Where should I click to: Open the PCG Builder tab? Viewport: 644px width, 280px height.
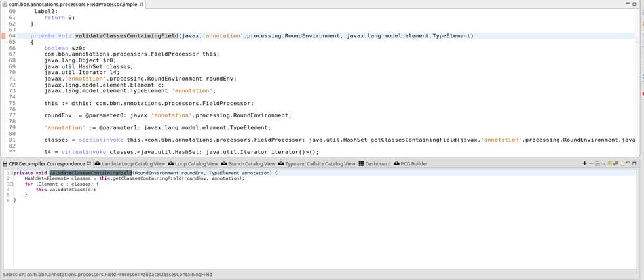(x=411, y=164)
